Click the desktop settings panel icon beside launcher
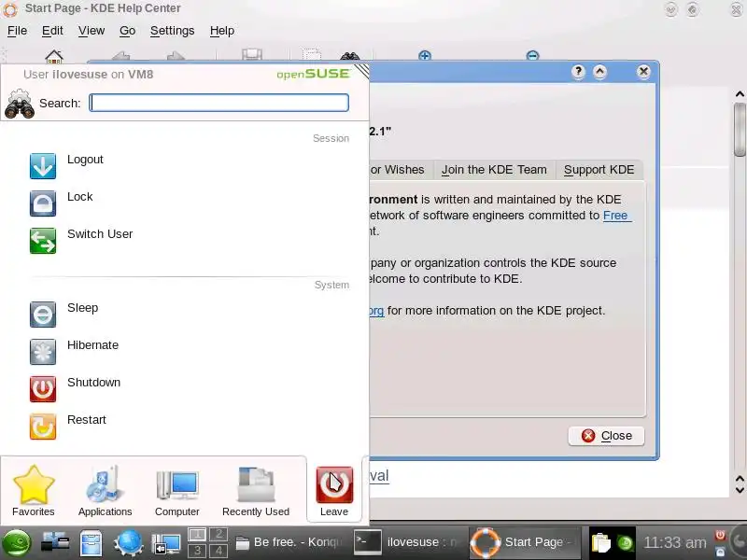 coord(55,543)
